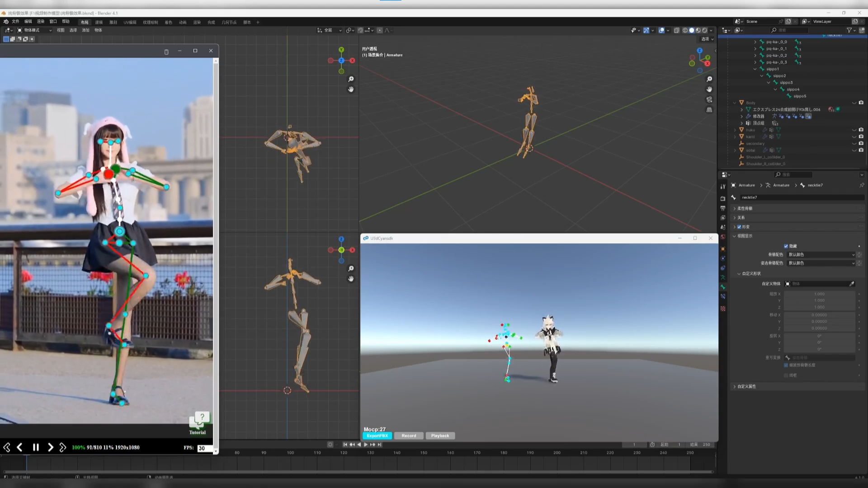Open the Output properties tab icon

[x=723, y=208]
